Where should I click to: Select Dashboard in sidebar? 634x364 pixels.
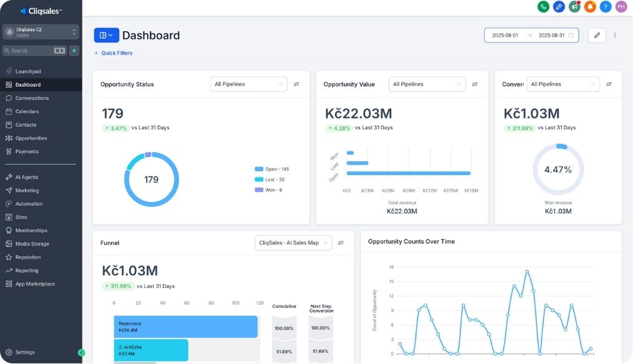[x=41, y=85]
